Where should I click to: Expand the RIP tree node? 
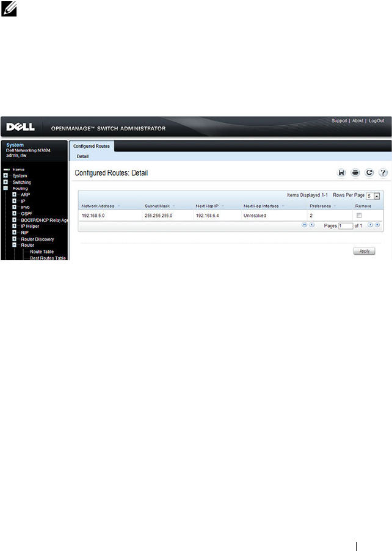coord(15,232)
